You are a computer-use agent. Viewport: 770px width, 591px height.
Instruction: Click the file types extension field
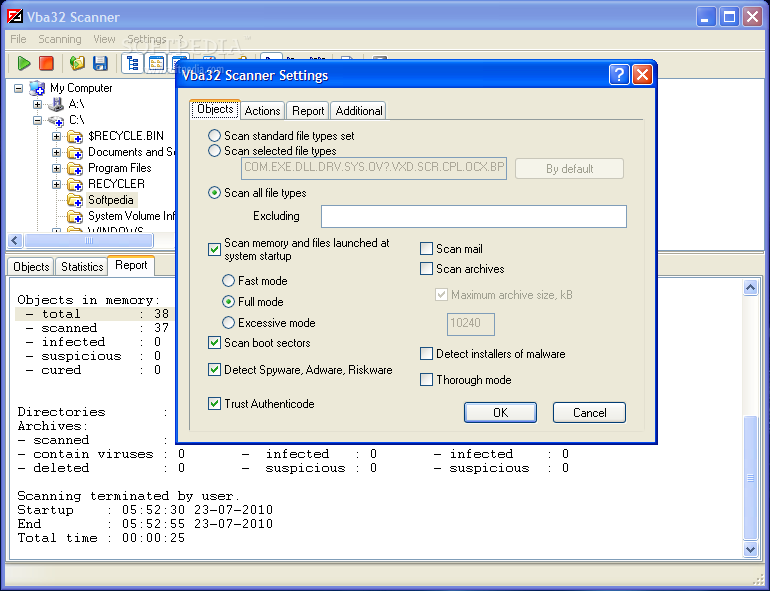[374, 169]
